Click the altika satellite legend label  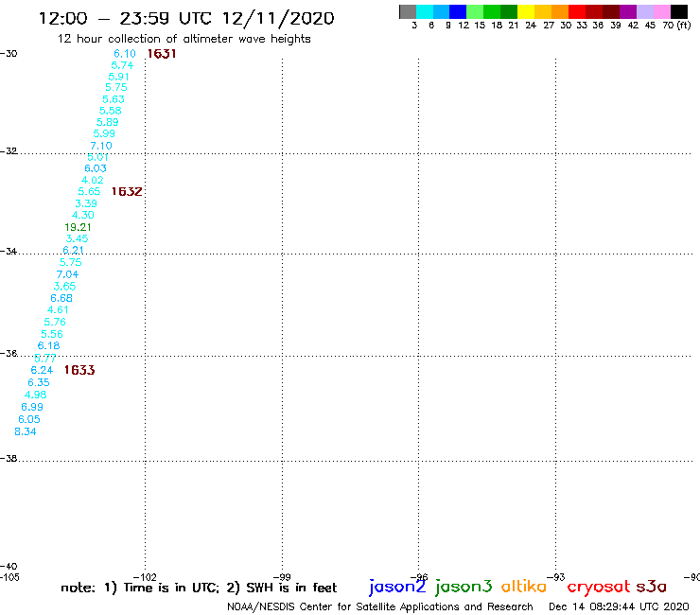pos(524,587)
